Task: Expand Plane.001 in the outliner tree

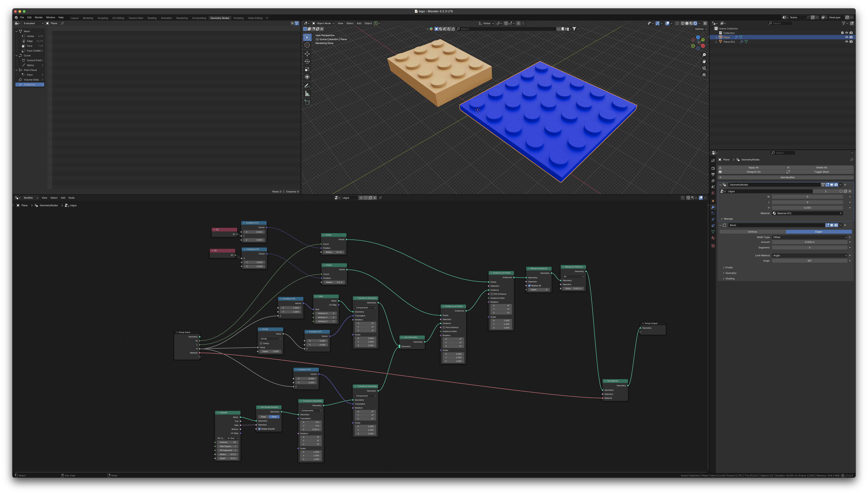Action: [x=716, y=42]
